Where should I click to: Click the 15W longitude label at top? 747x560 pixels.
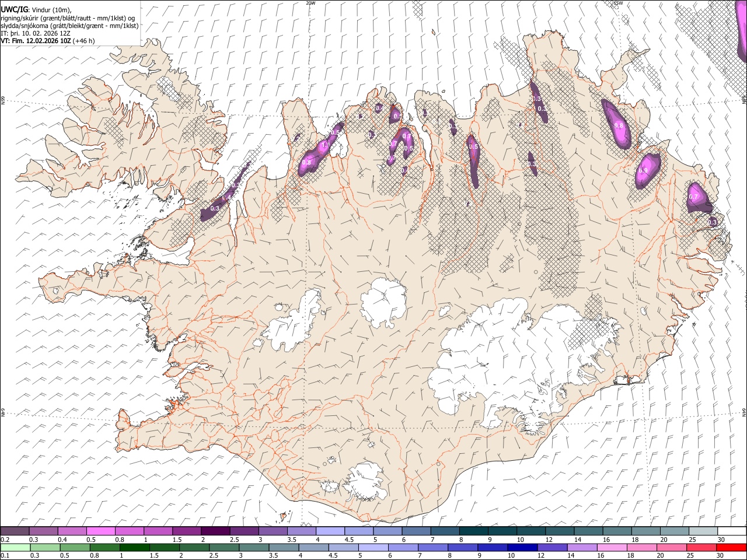tap(618, 3)
